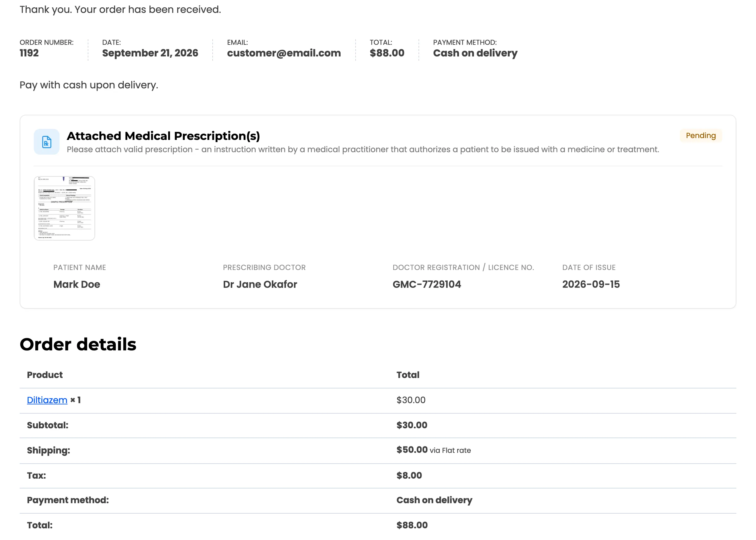Screen dimensions: 756x540
Task: Select the Diltiazem line total $30.00
Action: [x=411, y=400]
